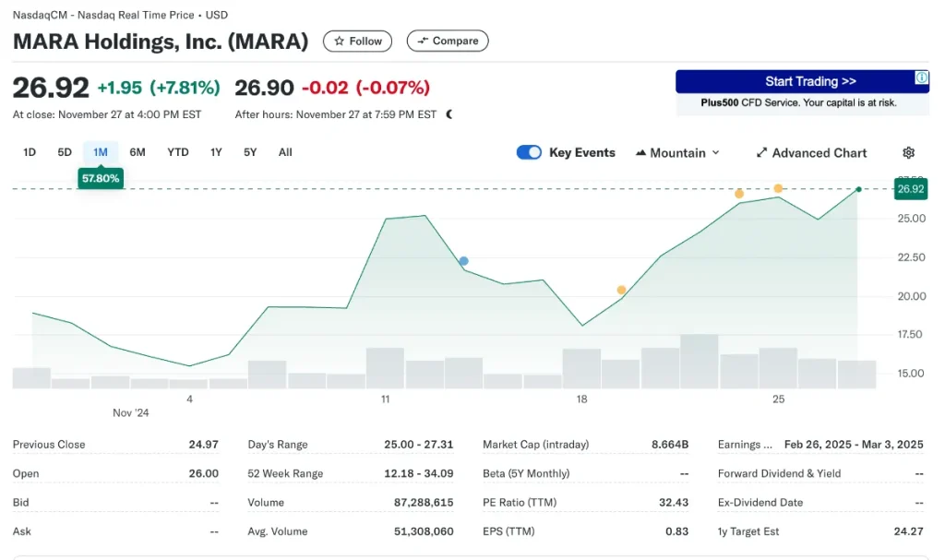Click the Beta (5Y Monthly) label
This screenshot has height=560, width=945.
click(x=526, y=474)
